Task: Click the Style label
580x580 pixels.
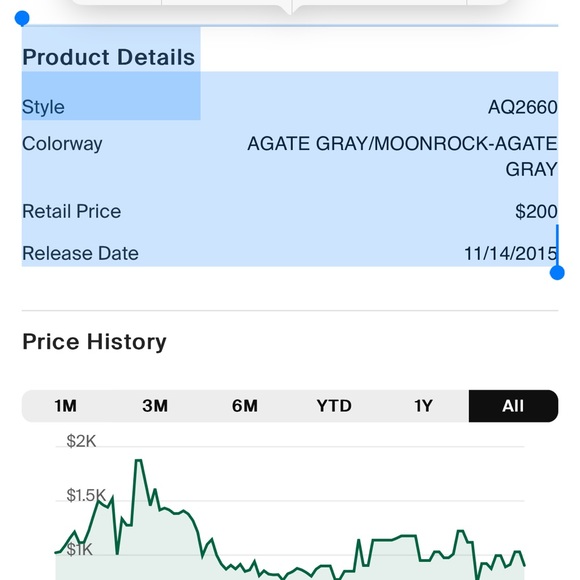Action: (43, 107)
